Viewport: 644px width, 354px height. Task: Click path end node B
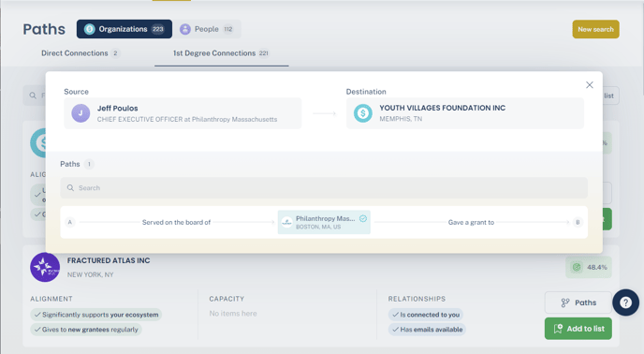pyautogui.click(x=578, y=223)
